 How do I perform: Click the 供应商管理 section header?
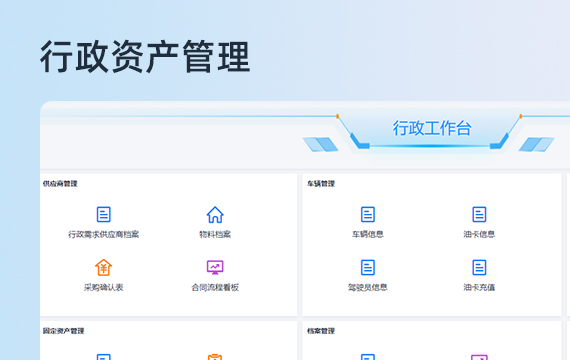click(x=60, y=184)
